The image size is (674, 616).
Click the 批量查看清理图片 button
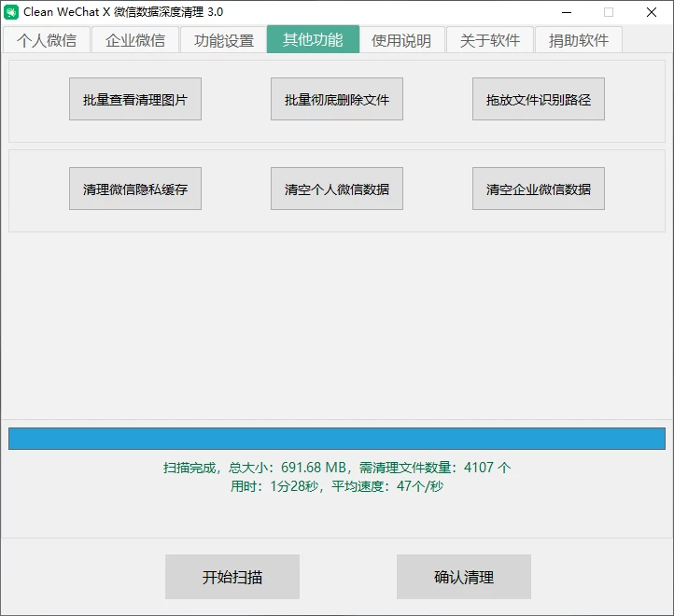coord(135,100)
